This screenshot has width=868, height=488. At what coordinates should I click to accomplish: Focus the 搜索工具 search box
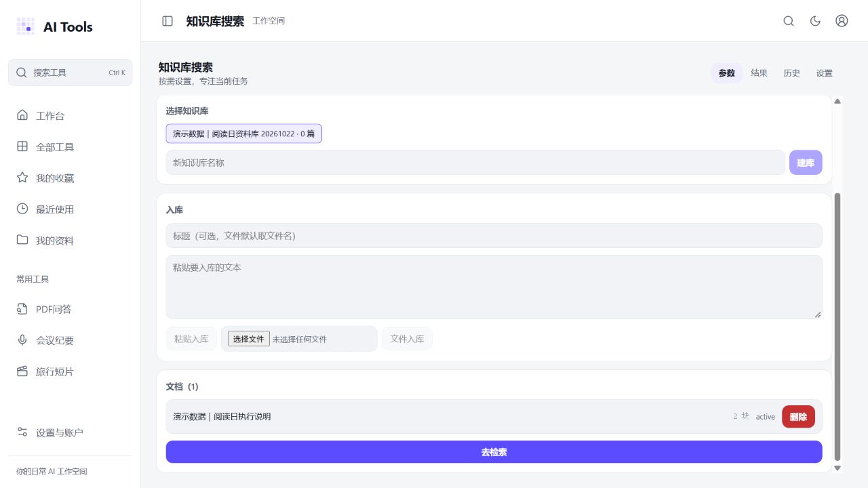point(71,73)
